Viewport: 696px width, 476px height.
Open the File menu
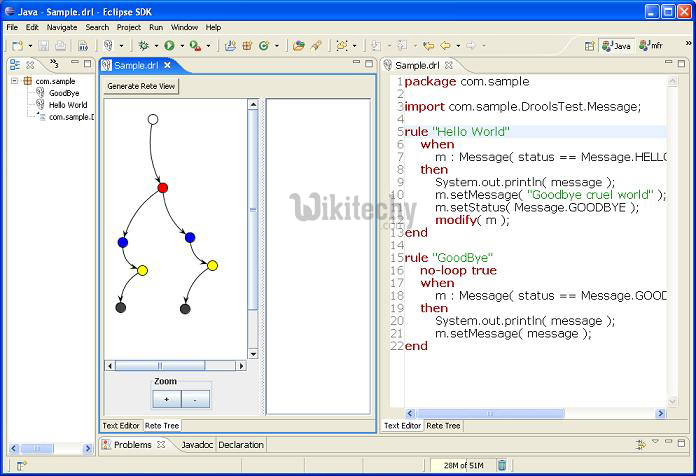(12, 27)
